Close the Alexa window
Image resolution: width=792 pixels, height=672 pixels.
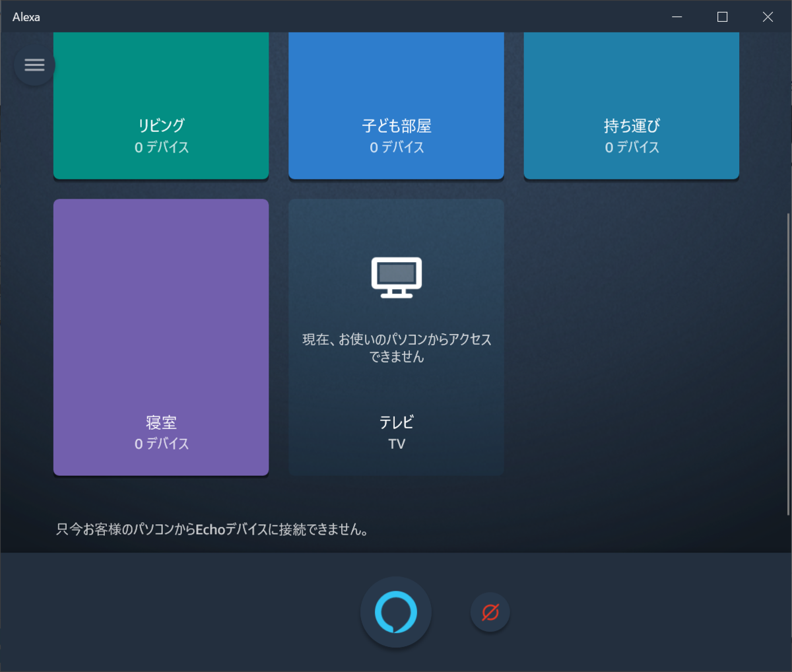[768, 17]
